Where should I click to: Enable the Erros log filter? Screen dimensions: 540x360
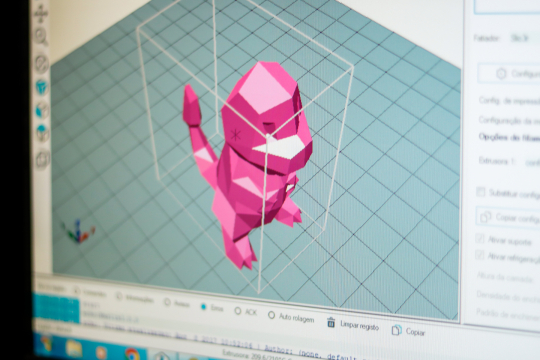[x=203, y=307]
